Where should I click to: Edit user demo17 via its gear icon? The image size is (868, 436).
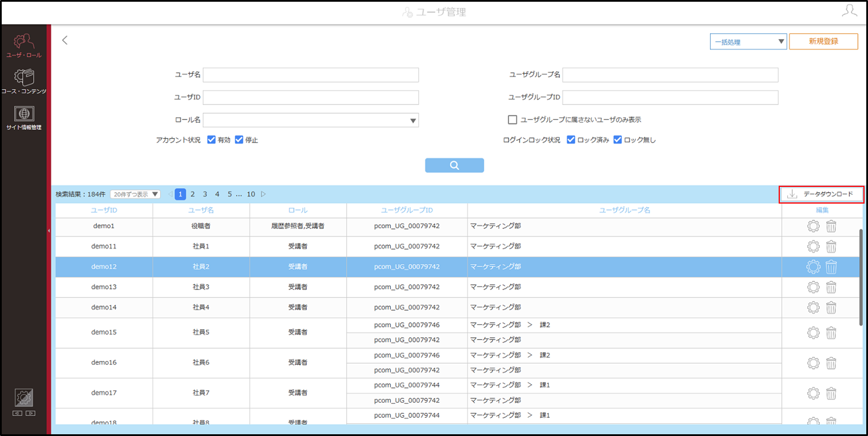pyautogui.click(x=813, y=393)
